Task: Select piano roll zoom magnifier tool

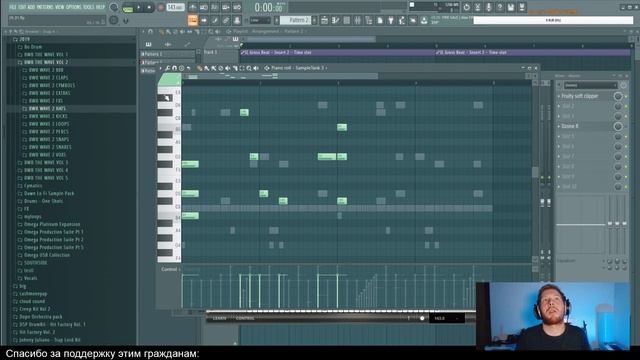Action: [249, 68]
